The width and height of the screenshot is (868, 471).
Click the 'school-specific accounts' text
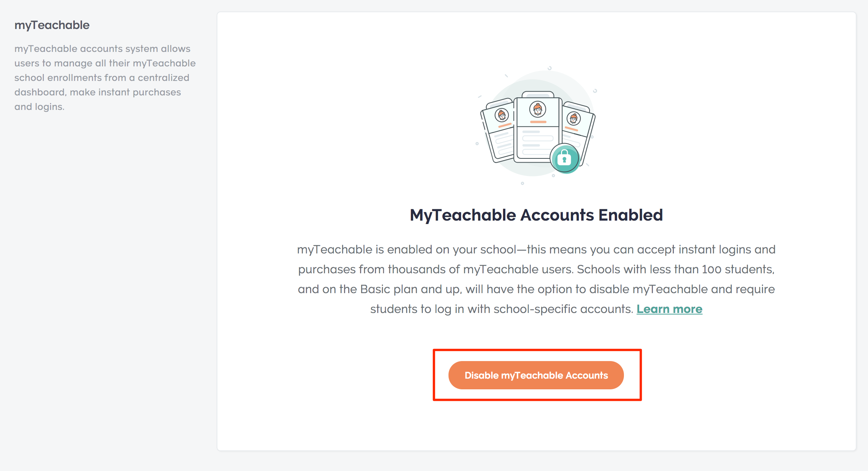pos(563,309)
